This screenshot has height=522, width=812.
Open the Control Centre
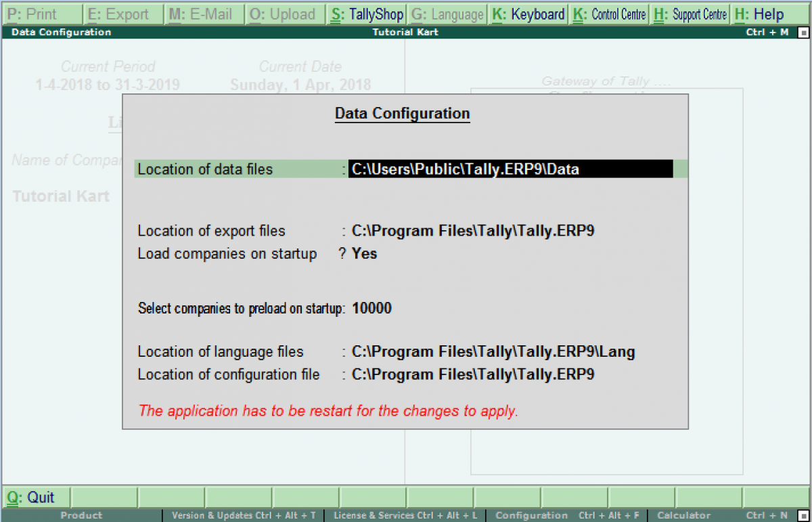pyautogui.click(x=609, y=14)
